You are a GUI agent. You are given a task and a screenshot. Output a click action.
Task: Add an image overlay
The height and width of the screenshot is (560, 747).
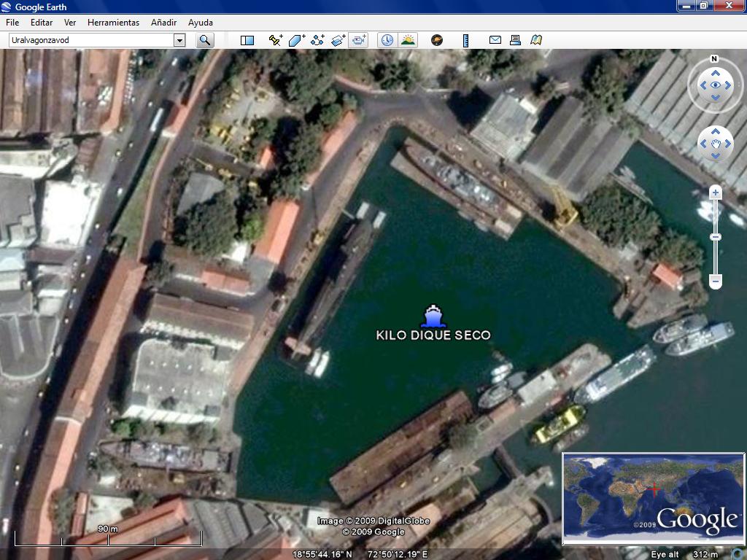(x=338, y=40)
